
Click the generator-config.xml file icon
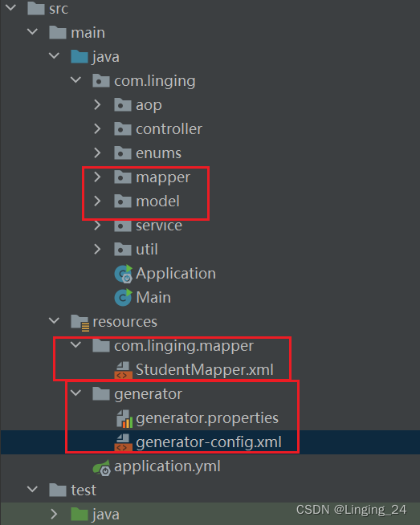pyautogui.click(x=123, y=442)
